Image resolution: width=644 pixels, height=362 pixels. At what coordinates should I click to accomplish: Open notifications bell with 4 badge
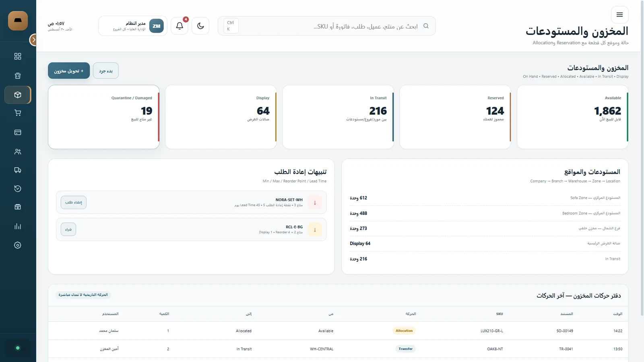(180, 26)
